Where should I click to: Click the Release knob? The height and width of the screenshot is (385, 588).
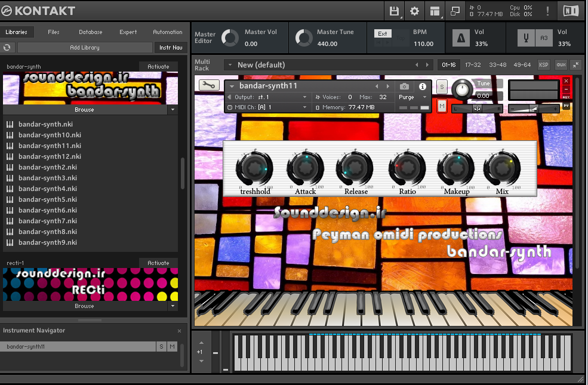click(355, 168)
